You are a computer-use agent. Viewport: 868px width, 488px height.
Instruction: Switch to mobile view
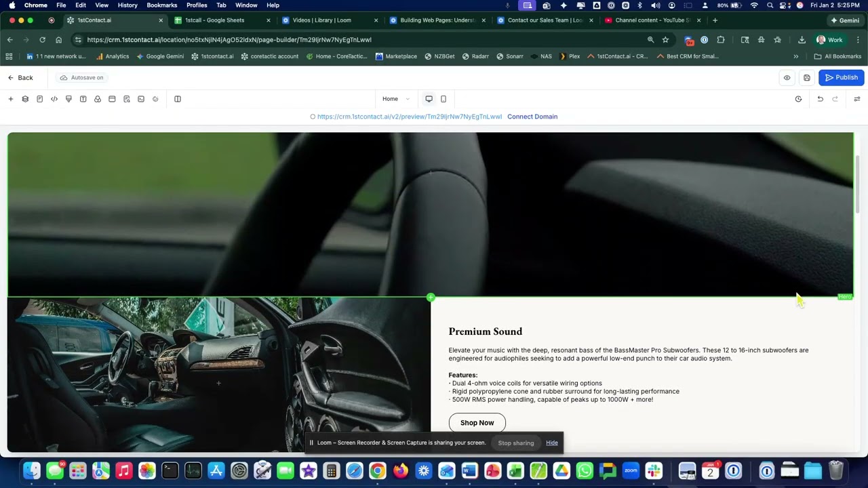443,99
